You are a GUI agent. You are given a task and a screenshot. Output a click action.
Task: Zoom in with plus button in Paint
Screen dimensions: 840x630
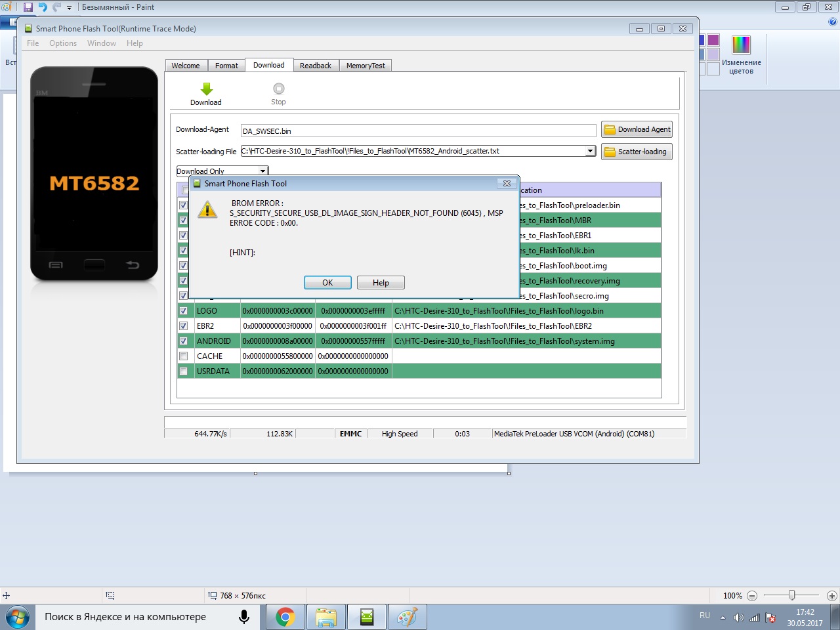(831, 596)
